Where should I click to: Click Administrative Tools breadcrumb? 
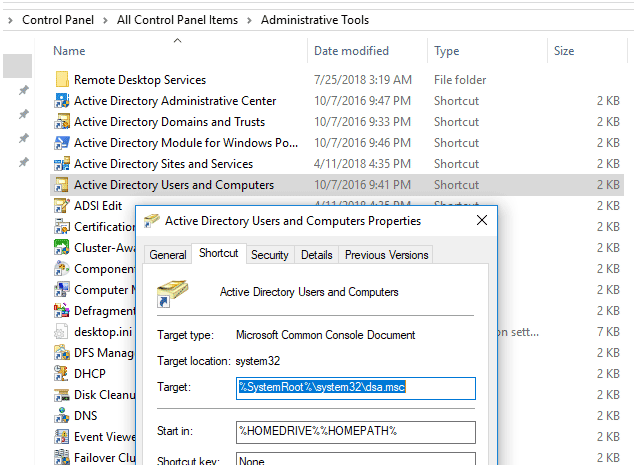[315, 20]
